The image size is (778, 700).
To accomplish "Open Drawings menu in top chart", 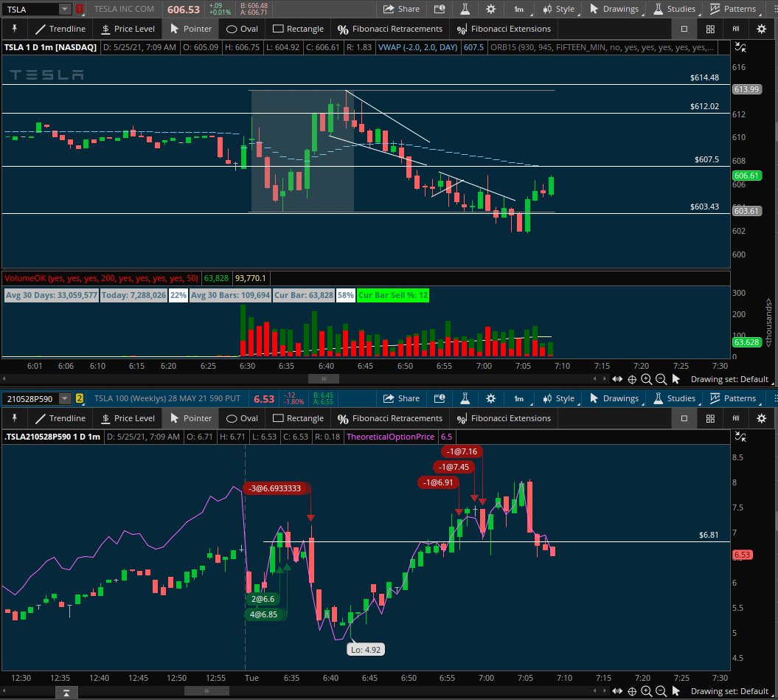I will [x=614, y=9].
